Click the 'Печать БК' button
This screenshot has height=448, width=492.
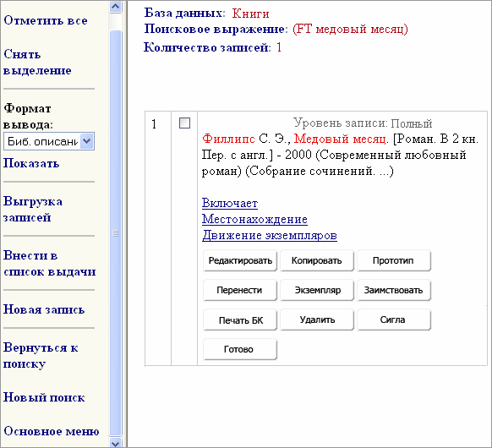pos(240,320)
